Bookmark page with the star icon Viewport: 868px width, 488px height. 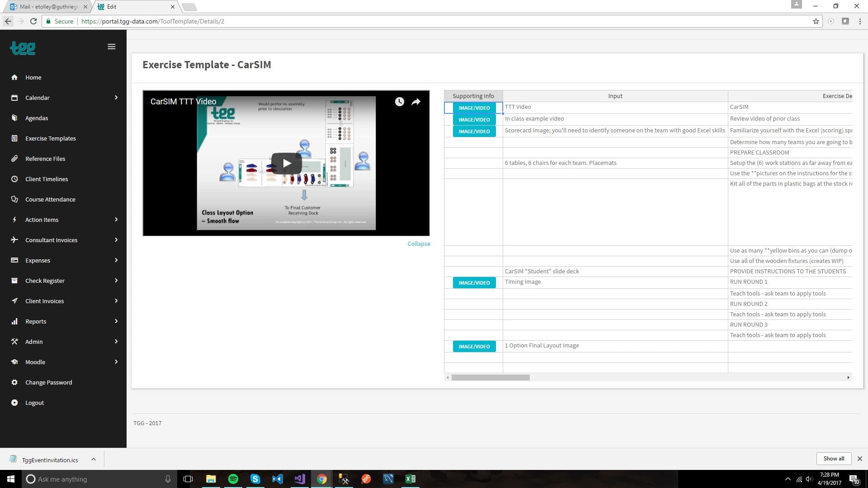click(x=816, y=21)
